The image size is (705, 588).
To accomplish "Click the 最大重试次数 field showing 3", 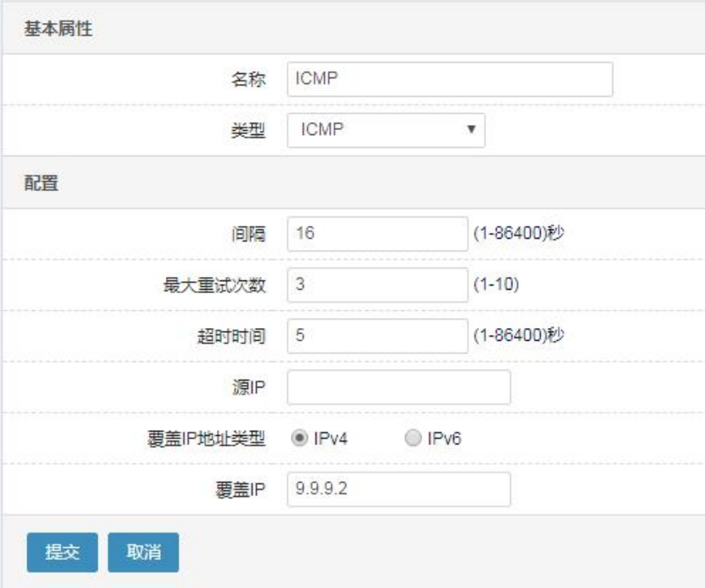I will 378,285.
